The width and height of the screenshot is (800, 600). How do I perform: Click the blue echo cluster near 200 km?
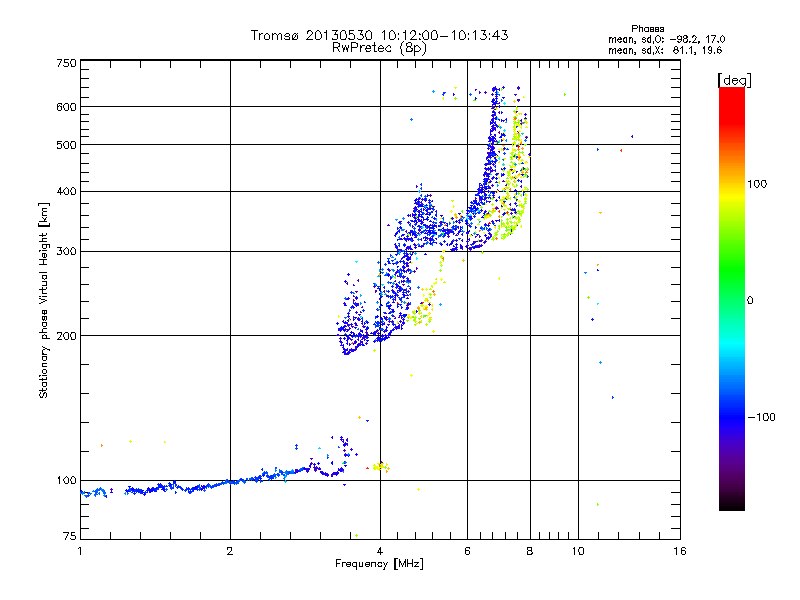coord(352,327)
